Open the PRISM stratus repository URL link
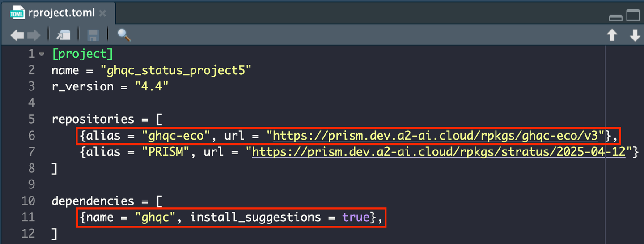Screen dimensions: 644x244 click(x=439, y=152)
